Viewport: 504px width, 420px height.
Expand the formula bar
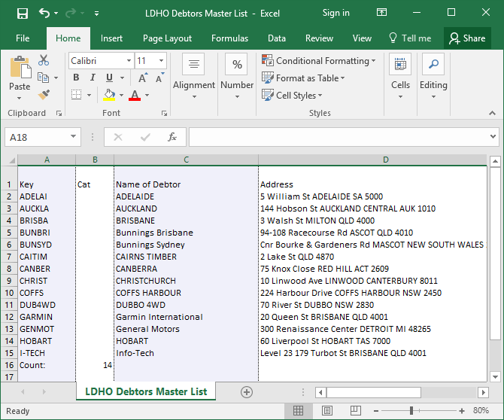click(493, 137)
